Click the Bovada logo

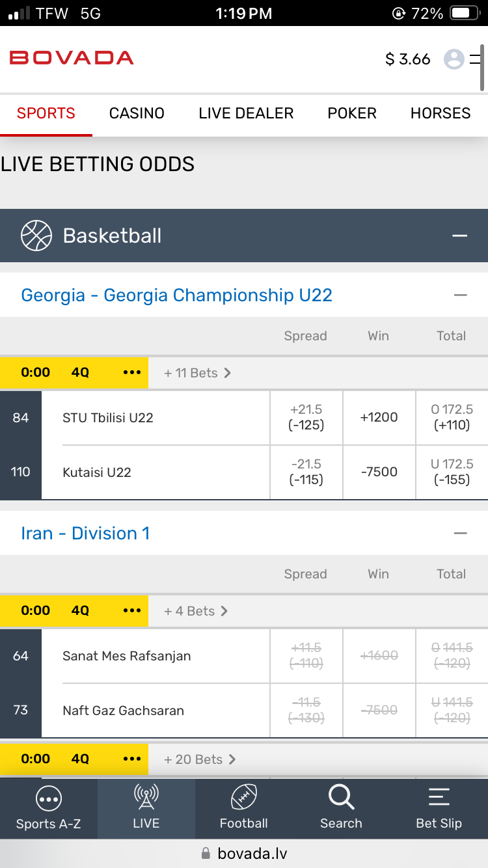[x=72, y=58]
